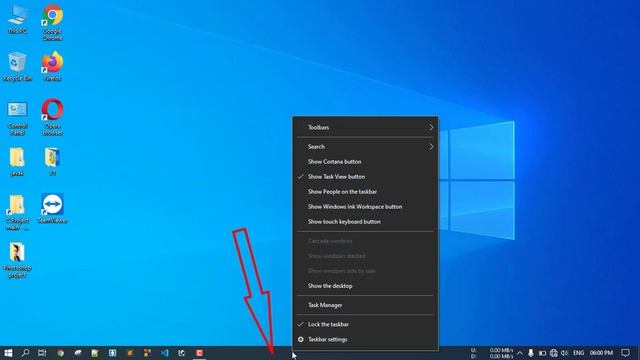Select Opera Browser desktop shortcut
The image size is (640, 360).
pos(52,117)
